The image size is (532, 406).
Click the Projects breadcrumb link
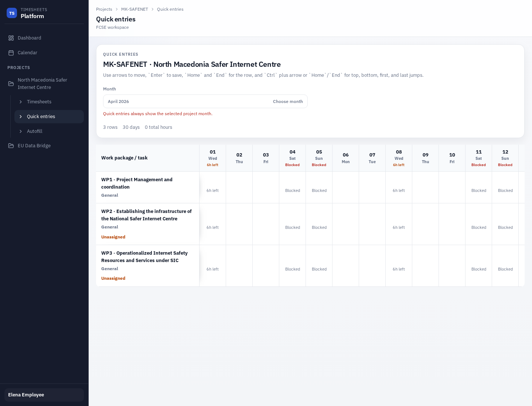tap(104, 9)
